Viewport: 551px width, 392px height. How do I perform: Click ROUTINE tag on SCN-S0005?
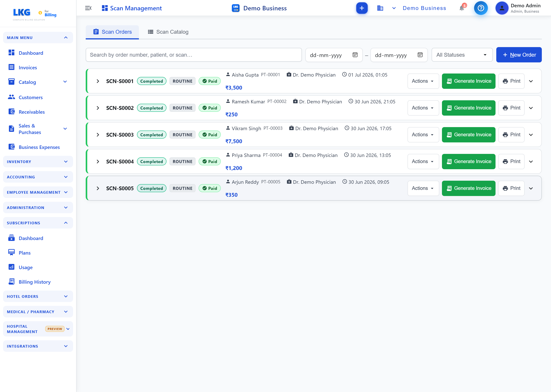pos(182,188)
